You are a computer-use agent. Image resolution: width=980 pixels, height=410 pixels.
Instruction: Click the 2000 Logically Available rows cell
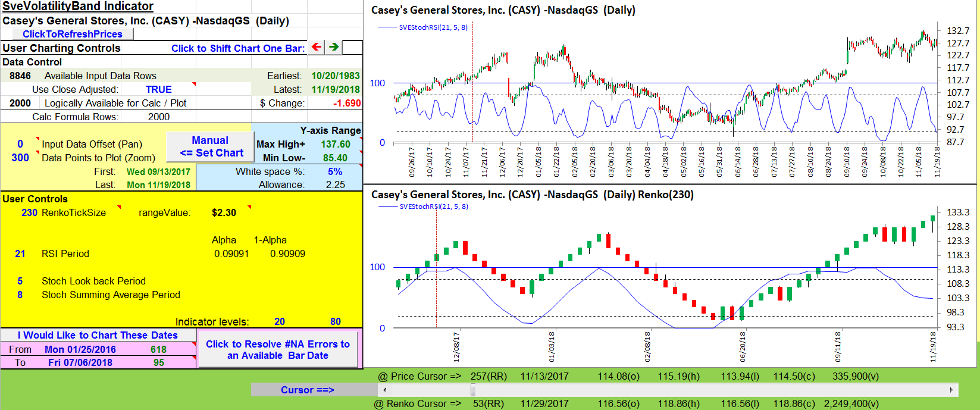(20, 103)
